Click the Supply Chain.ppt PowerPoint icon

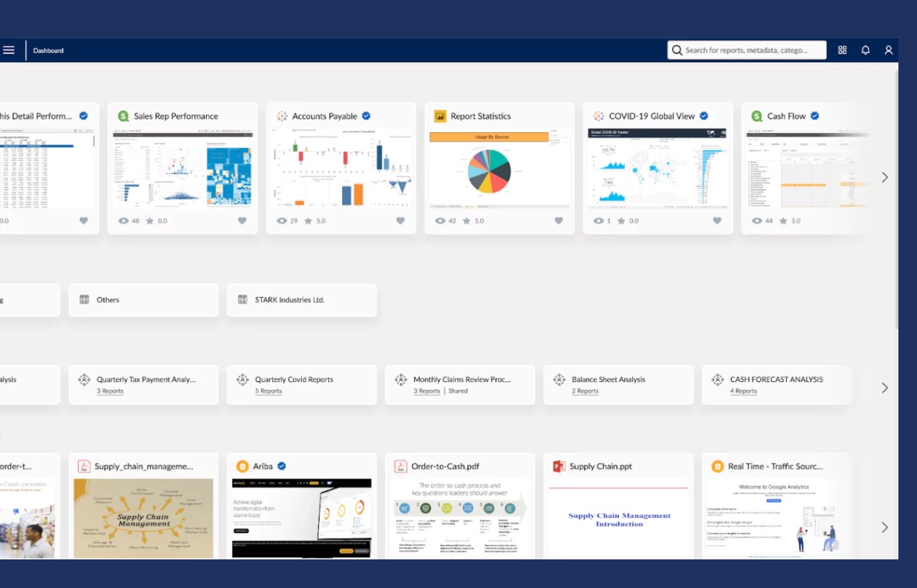559,466
